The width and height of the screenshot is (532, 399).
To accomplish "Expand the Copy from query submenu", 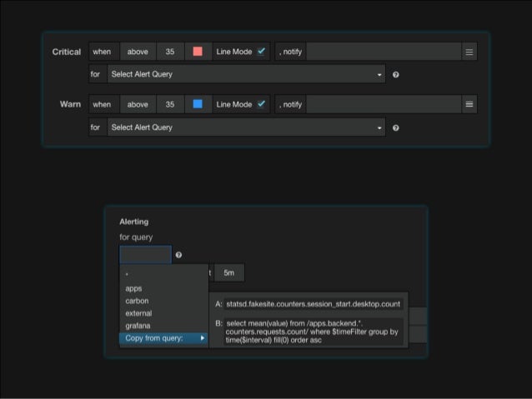I will point(163,338).
